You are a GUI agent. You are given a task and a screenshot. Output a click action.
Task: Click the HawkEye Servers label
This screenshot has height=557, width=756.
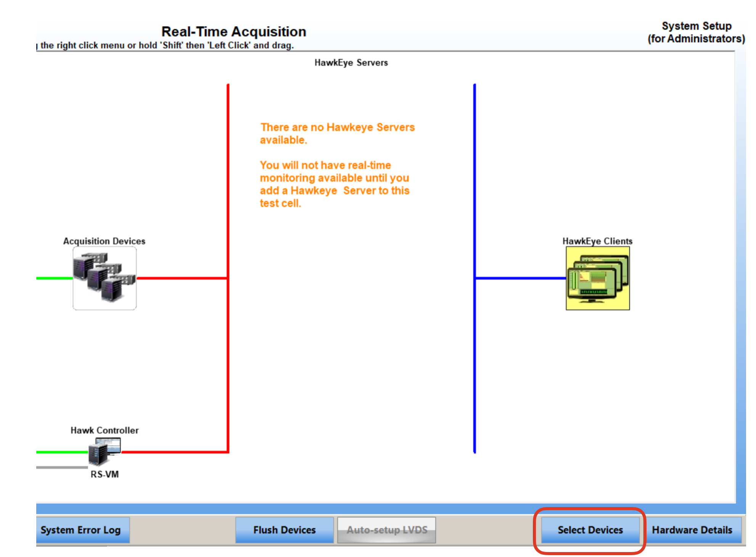click(x=351, y=63)
